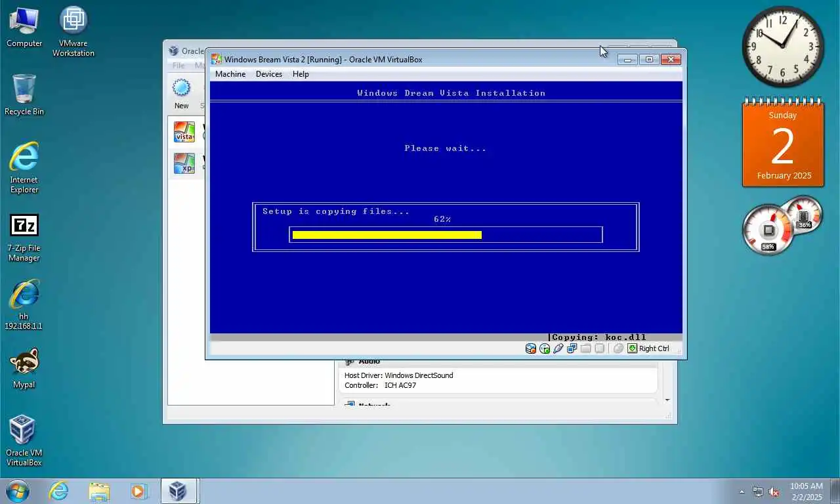Minimize the Windows Bream Vista 2 window

point(627,60)
